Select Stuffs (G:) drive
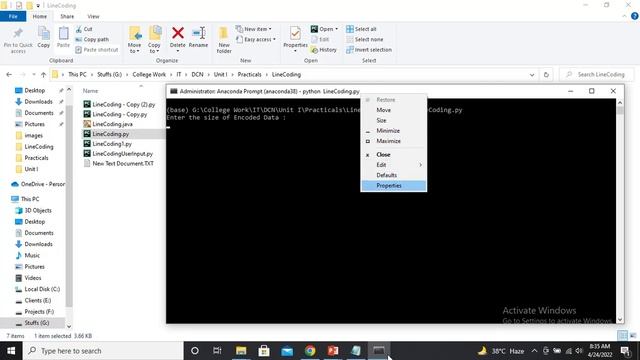640x360 pixels. coord(37,323)
